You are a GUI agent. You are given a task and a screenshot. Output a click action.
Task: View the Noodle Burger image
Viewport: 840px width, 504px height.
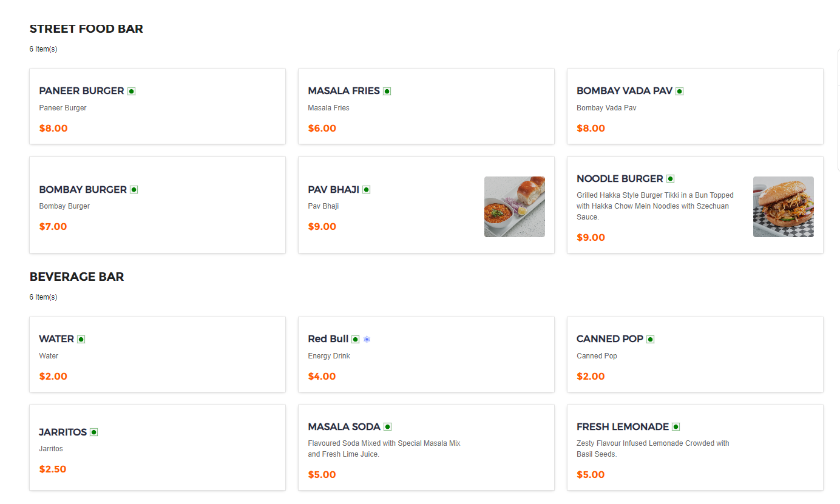click(783, 207)
